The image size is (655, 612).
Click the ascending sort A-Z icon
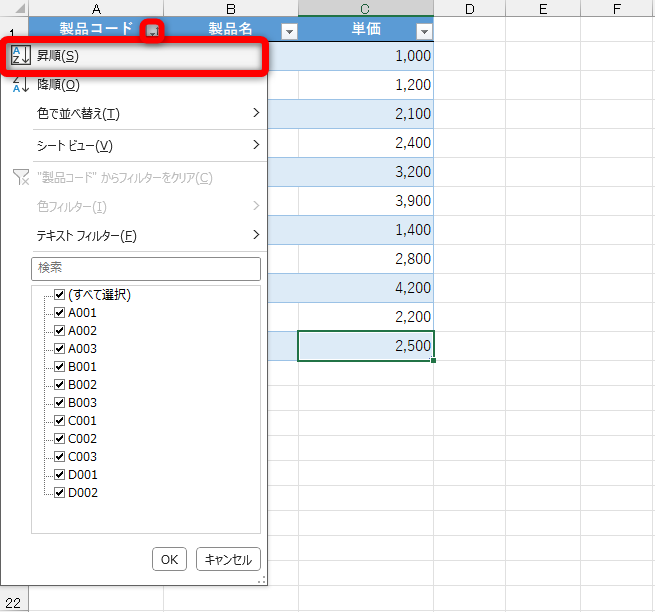pos(20,56)
